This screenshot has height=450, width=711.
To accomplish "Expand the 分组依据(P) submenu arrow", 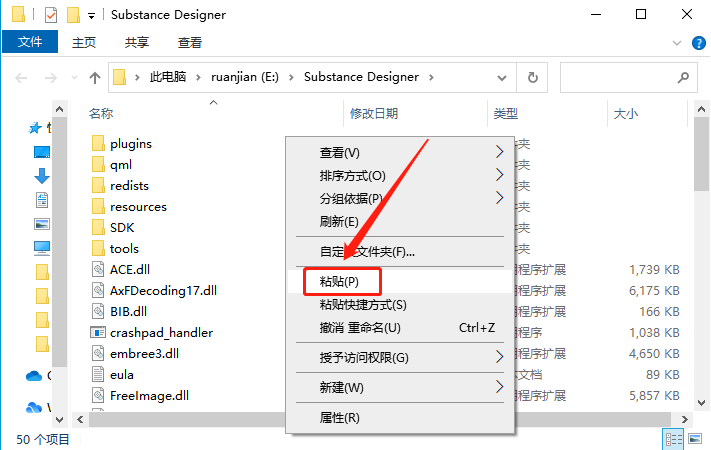I will tap(499, 198).
